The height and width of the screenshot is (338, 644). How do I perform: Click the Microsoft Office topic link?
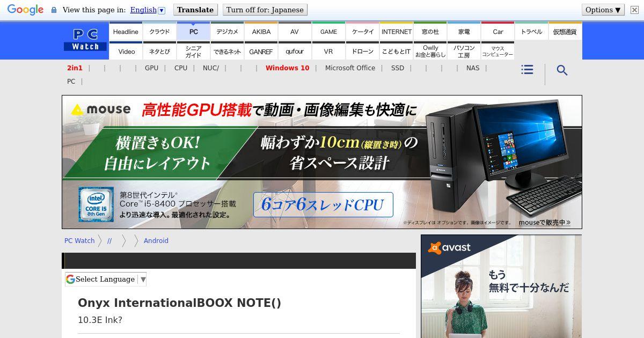(350, 68)
